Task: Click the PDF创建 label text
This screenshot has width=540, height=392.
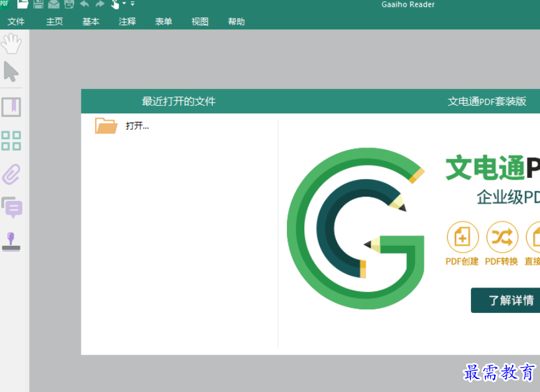Action: [462, 261]
